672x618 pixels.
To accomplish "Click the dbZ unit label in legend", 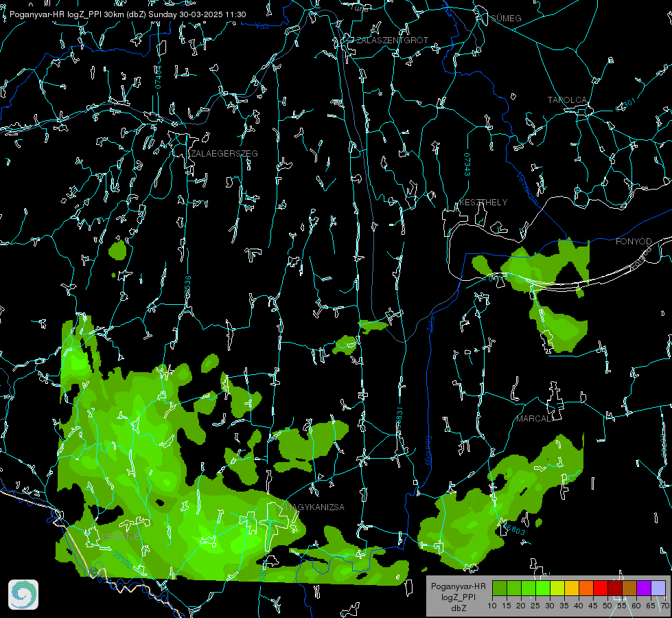I will pyautogui.click(x=459, y=608).
